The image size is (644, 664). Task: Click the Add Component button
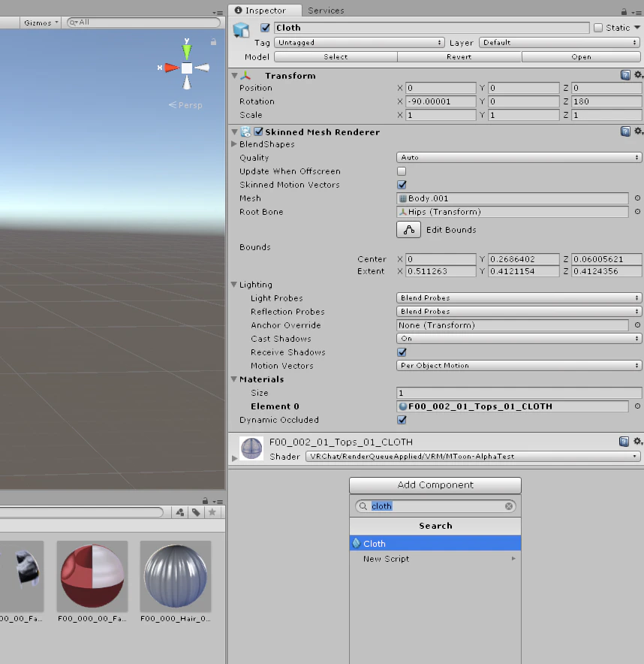tap(435, 485)
